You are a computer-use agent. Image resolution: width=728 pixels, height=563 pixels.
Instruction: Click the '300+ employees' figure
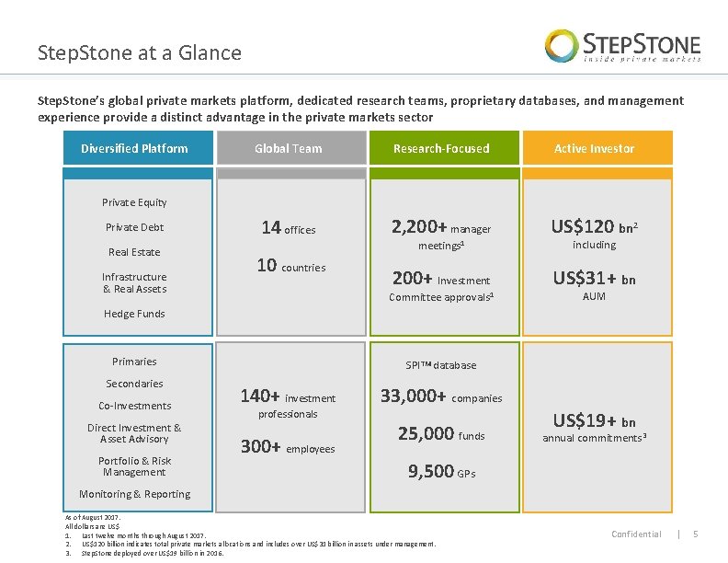click(x=288, y=447)
